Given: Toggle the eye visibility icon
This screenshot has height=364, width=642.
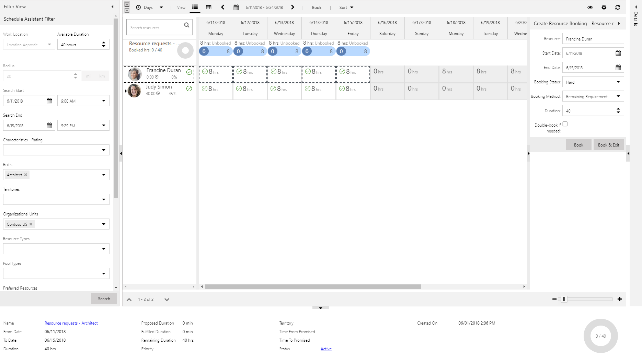Looking at the screenshot, I should coord(590,7).
